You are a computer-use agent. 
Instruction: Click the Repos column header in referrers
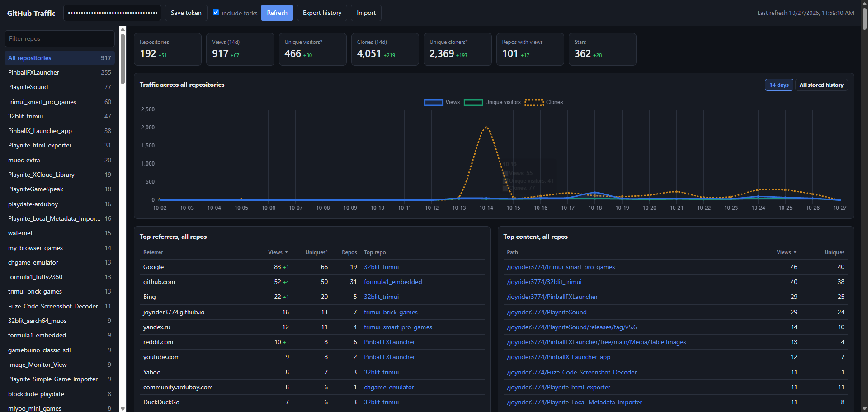[x=349, y=252]
